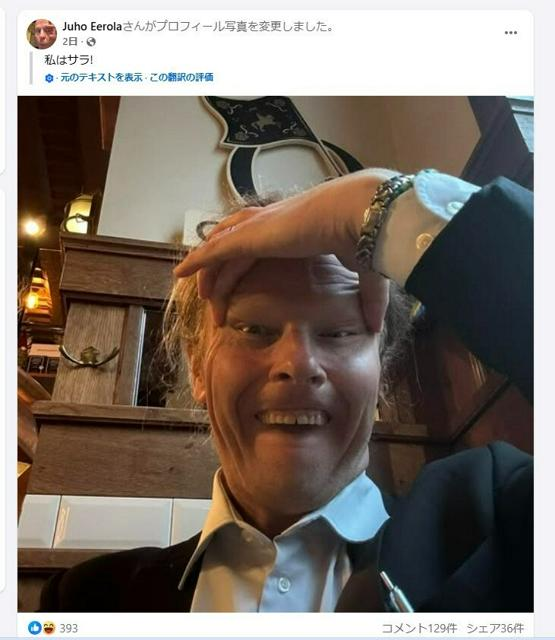Open the three-dot post options menu
Image resolution: width=555 pixels, height=640 pixels.
[x=511, y=33]
